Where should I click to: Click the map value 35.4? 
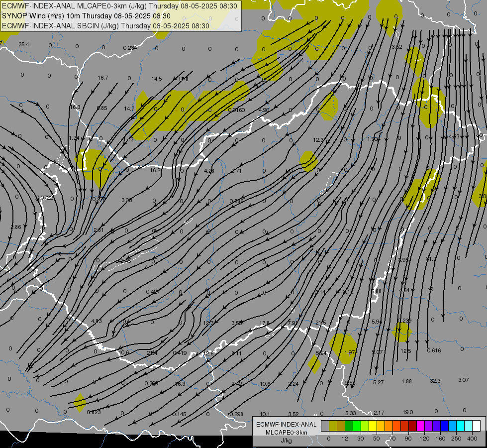tap(23, 44)
